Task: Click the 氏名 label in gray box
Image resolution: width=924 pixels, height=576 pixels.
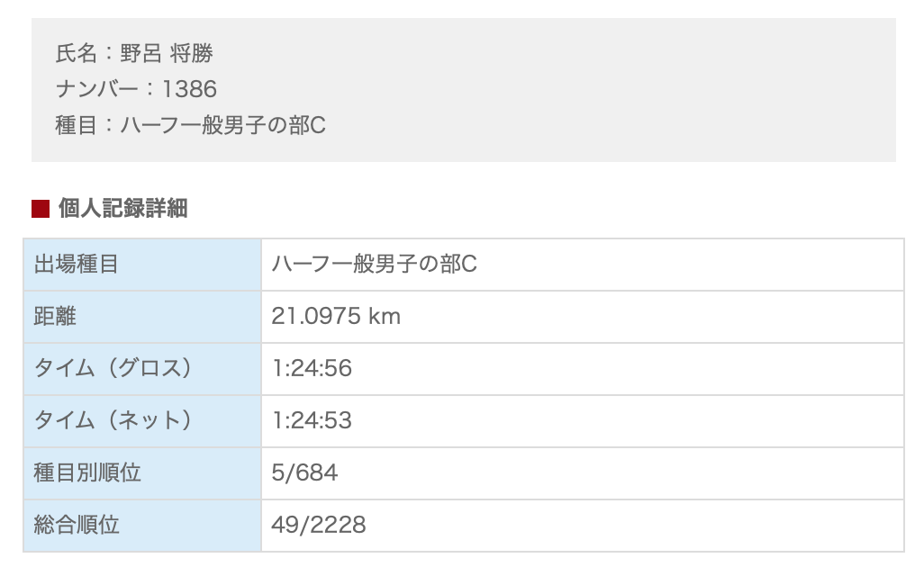Action: coord(76,54)
